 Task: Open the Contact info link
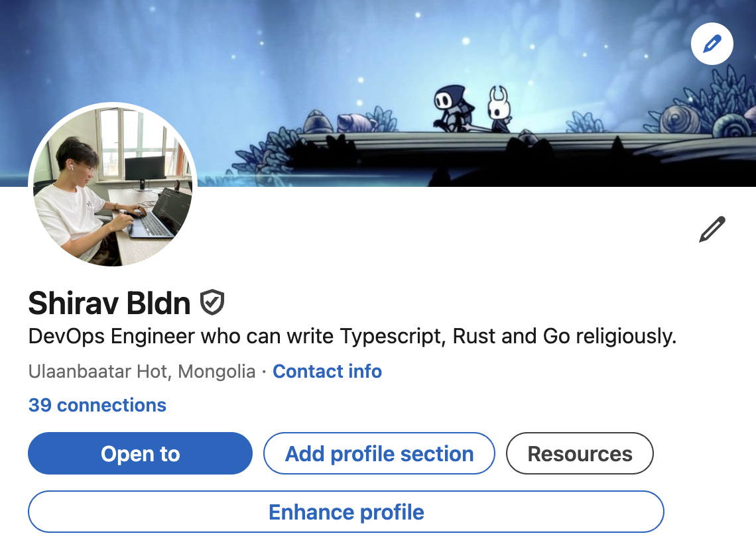click(x=327, y=371)
